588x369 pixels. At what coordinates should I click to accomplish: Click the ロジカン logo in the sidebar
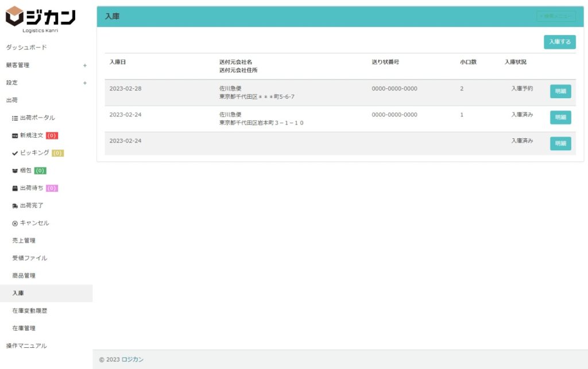click(x=40, y=18)
